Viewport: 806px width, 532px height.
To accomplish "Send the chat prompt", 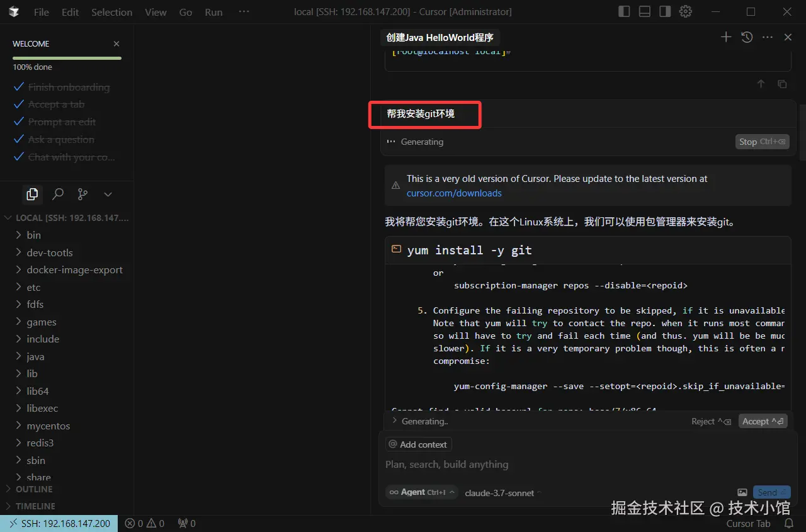I will coord(771,492).
